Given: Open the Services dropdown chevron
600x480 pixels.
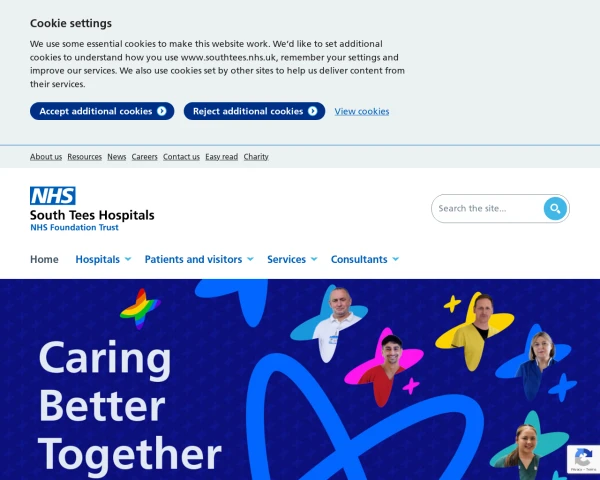Looking at the screenshot, I should pos(314,259).
